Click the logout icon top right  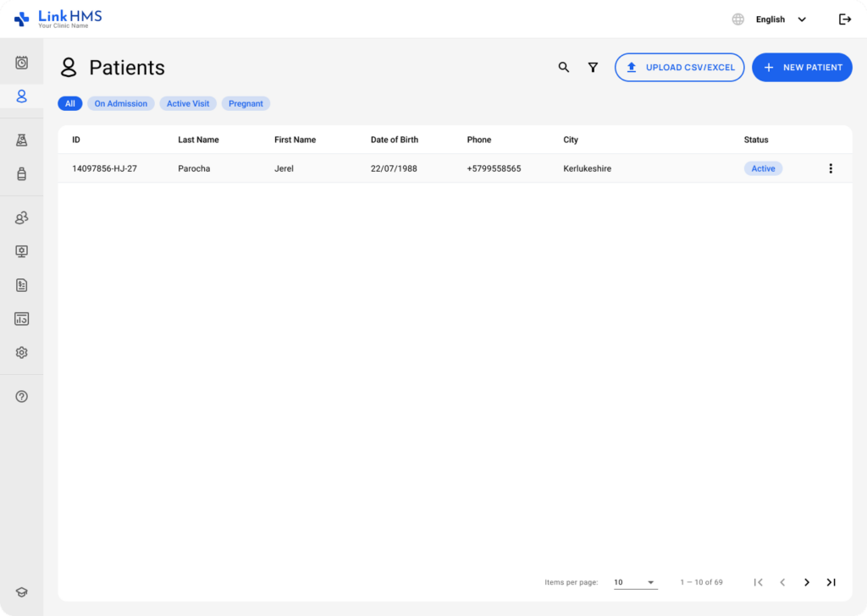(x=844, y=19)
